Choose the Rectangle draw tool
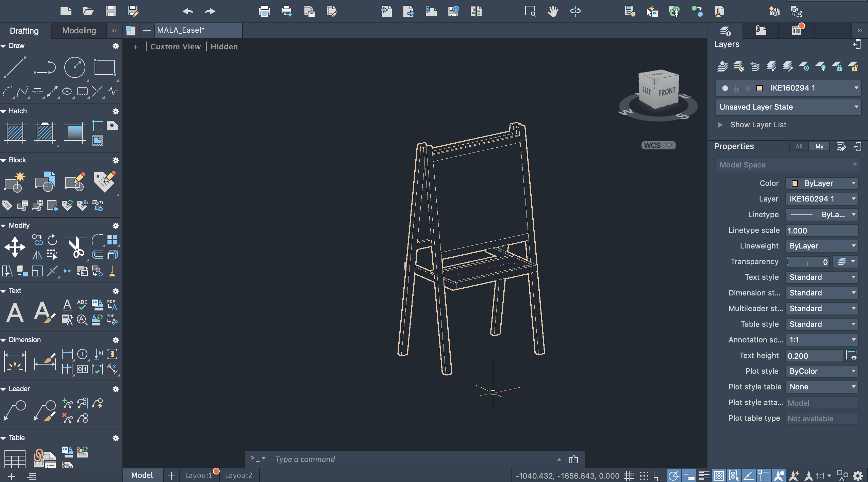 coord(104,67)
